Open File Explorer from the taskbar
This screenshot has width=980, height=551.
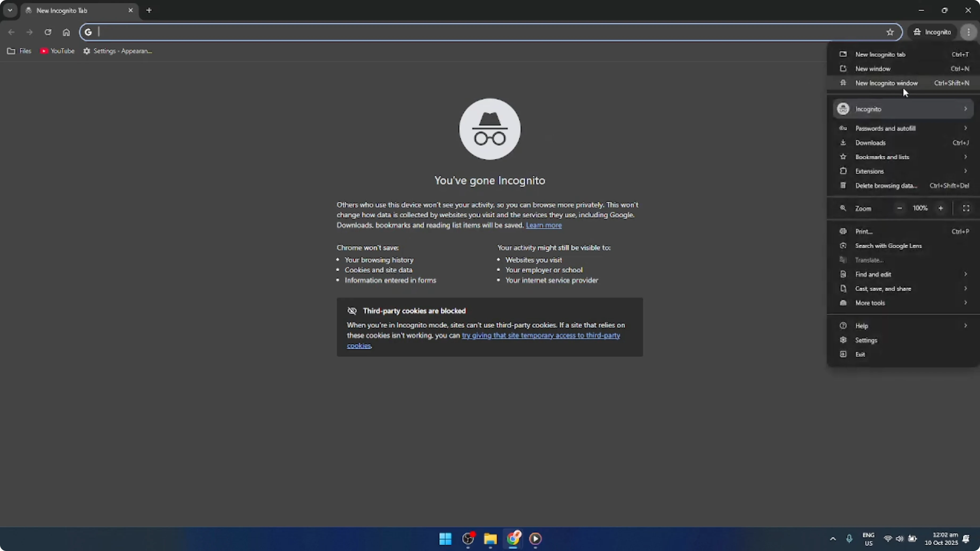pyautogui.click(x=490, y=539)
